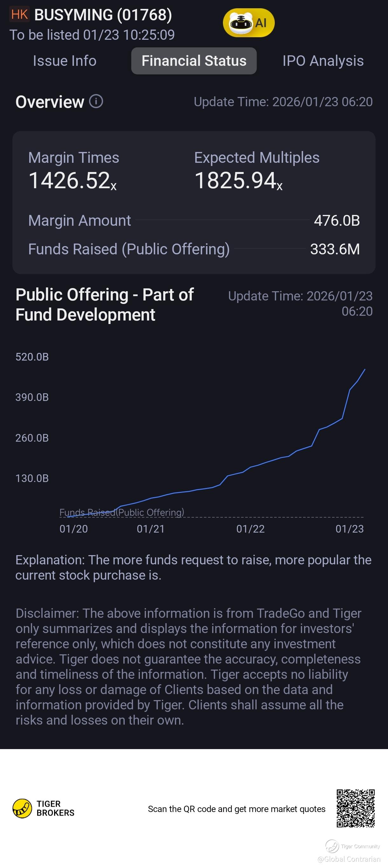Tap the Margin Times 1426.52x value

pyautogui.click(x=73, y=180)
